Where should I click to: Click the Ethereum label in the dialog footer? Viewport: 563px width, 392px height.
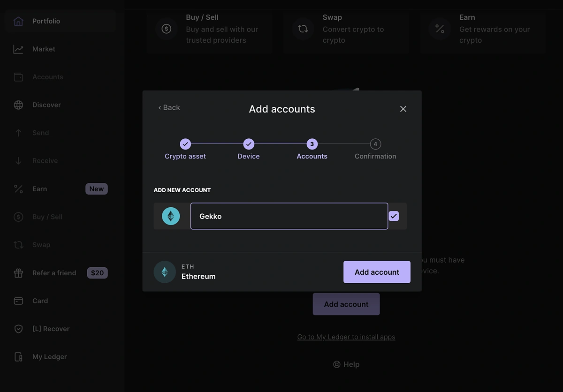(198, 277)
